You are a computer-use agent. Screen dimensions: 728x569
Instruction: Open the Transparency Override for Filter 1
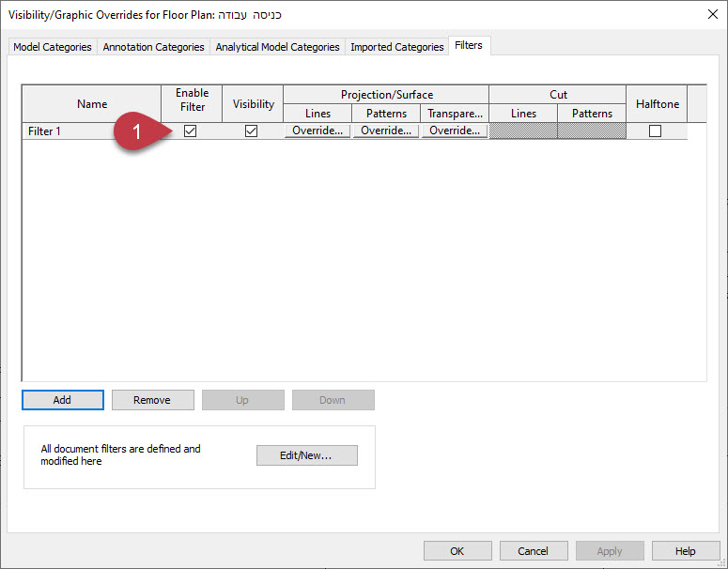[455, 131]
